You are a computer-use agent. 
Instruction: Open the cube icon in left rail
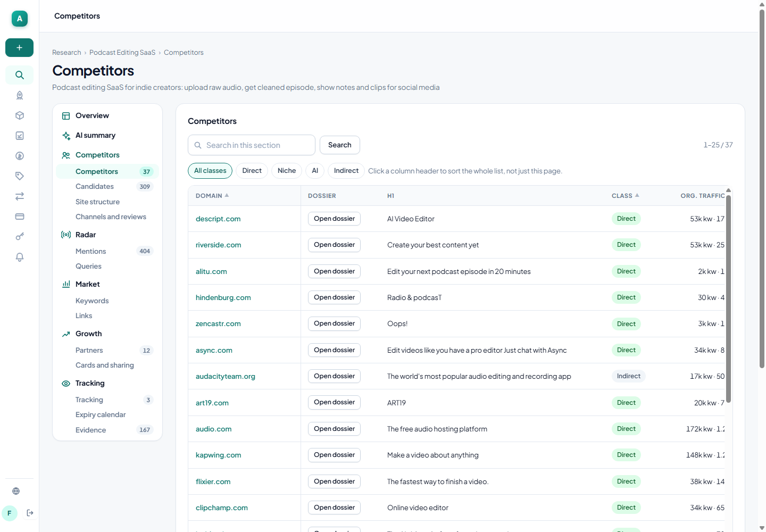(x=20, y=115)
